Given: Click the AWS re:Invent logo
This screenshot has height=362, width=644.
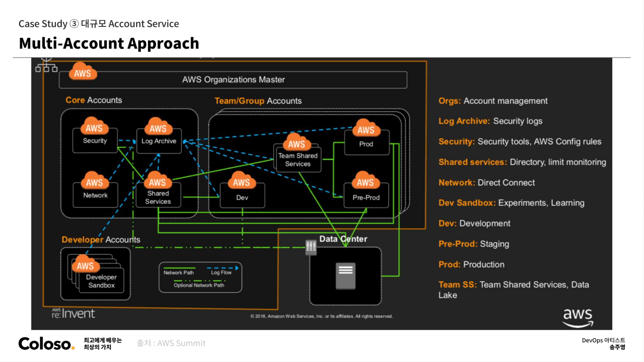Looking at the screenshot, I should [x=73, y=313].
